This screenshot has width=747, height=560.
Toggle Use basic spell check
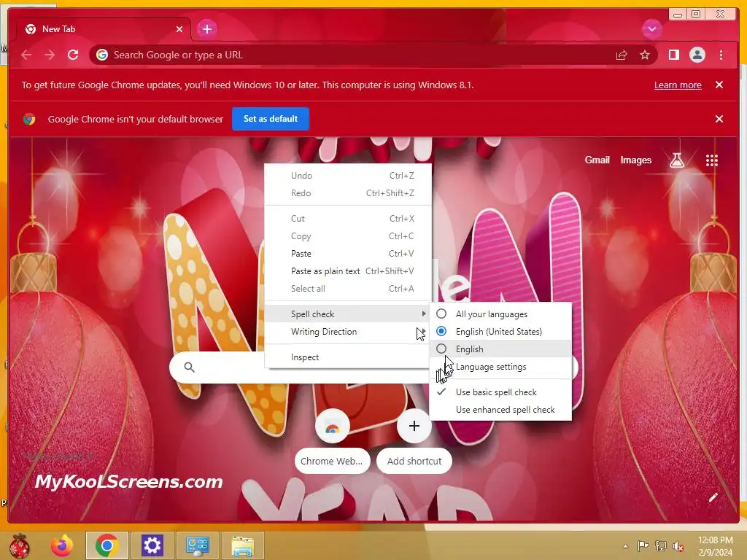point(500,392)
